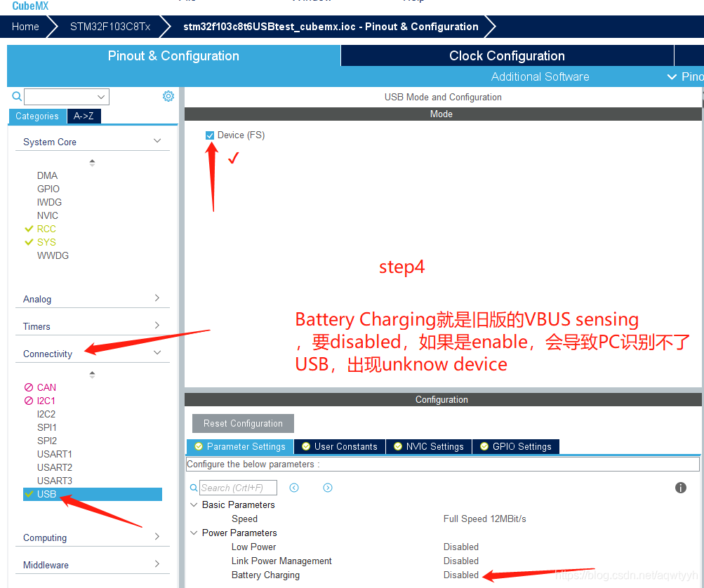Click the project file breadcrumb
Screen dimensions: 704x588
click(331, 27)
